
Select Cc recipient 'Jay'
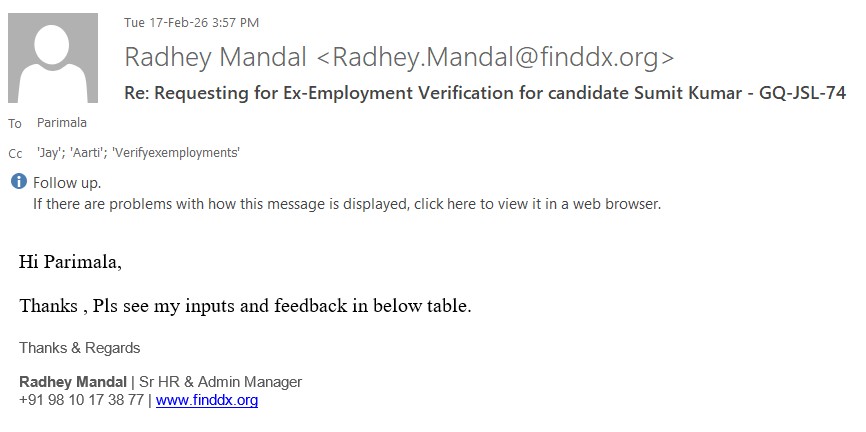[x=48, y=153]
